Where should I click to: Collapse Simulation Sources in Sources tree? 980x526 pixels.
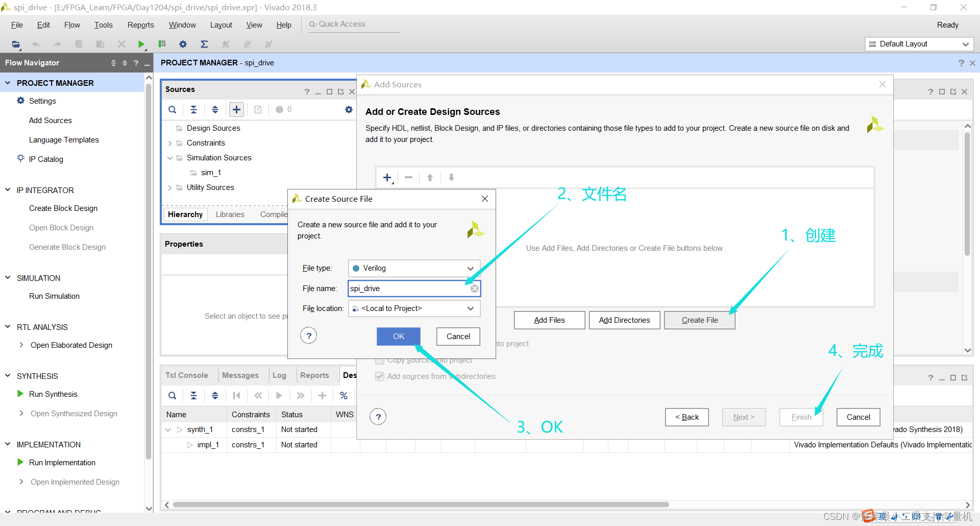pyautogui.click(x=170, y=158)
